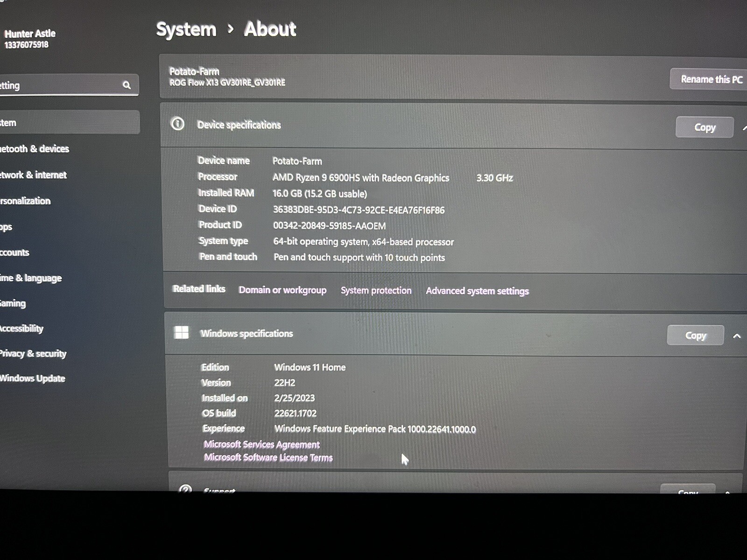The width and height of the screenshot is (747, 560).
Task: Click the Windows logo icon beside Windows specifications
Action: click(181, 332)
